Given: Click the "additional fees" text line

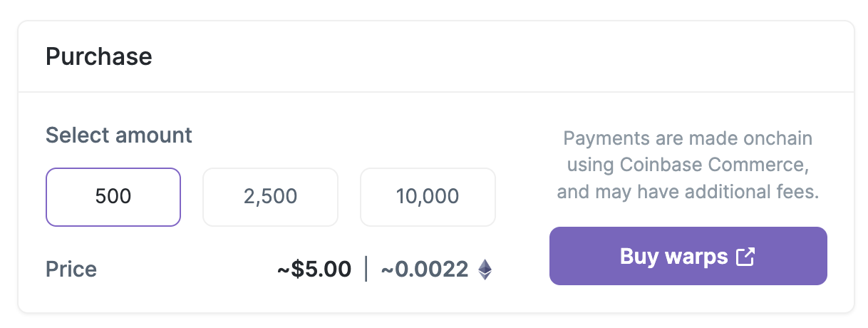Looking at the screenshot, I should 688,193.
